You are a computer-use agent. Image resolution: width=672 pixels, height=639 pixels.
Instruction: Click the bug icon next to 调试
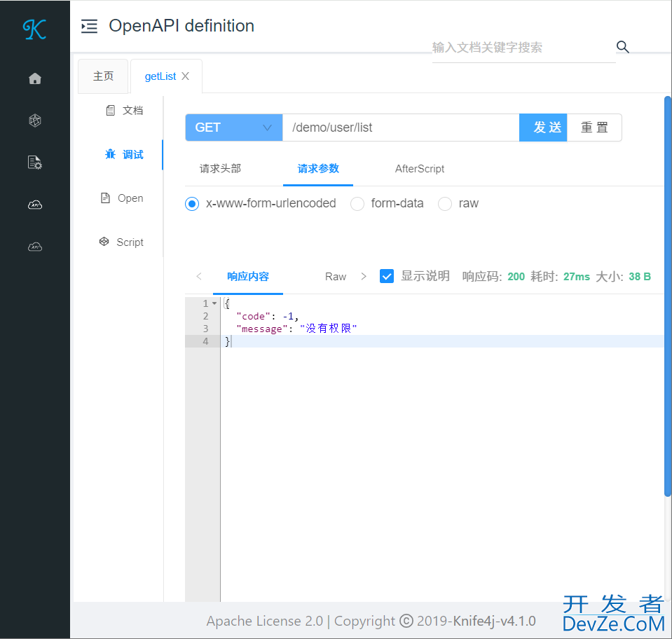[110, 154]
